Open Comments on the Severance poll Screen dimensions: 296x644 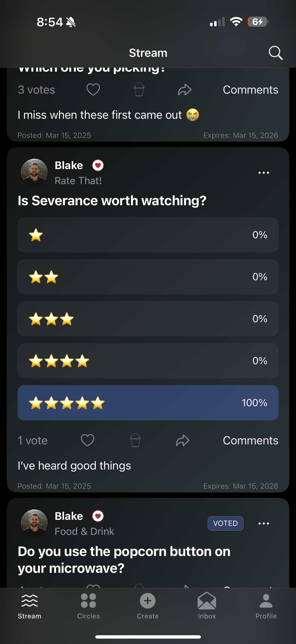point(250,440)
